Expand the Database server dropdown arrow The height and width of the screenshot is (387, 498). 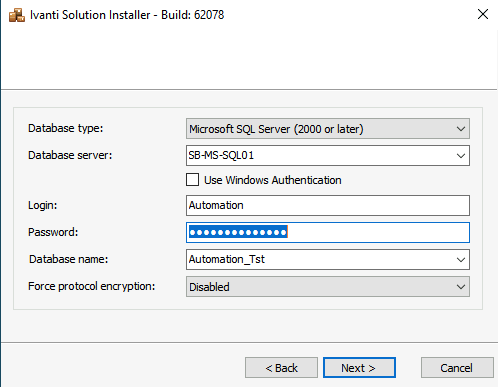pyautogui.click(x=461, y=155)
